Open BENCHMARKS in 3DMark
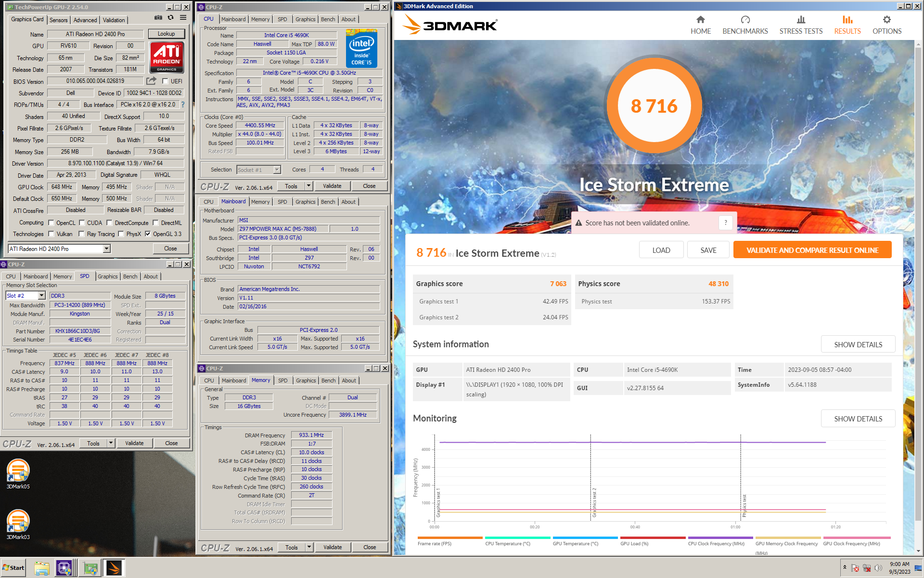Image resolution: width=924 pixels, height=578 pixels. [745, 25]
